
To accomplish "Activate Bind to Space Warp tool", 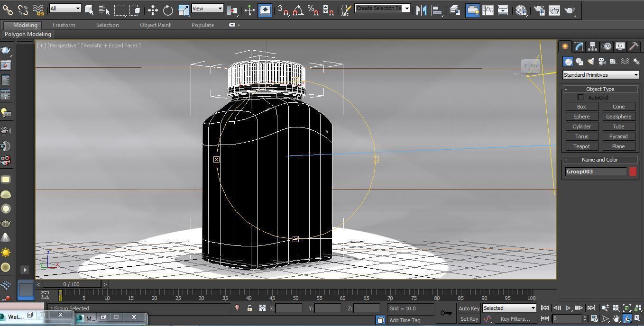I will pyautogui.click(x=38, y=9).
